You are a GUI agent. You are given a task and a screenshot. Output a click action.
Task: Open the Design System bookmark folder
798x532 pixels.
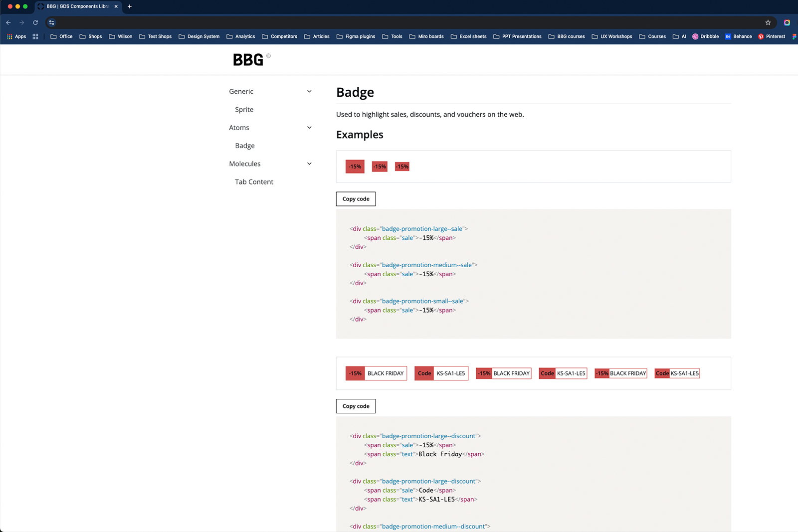pos(199,36)
